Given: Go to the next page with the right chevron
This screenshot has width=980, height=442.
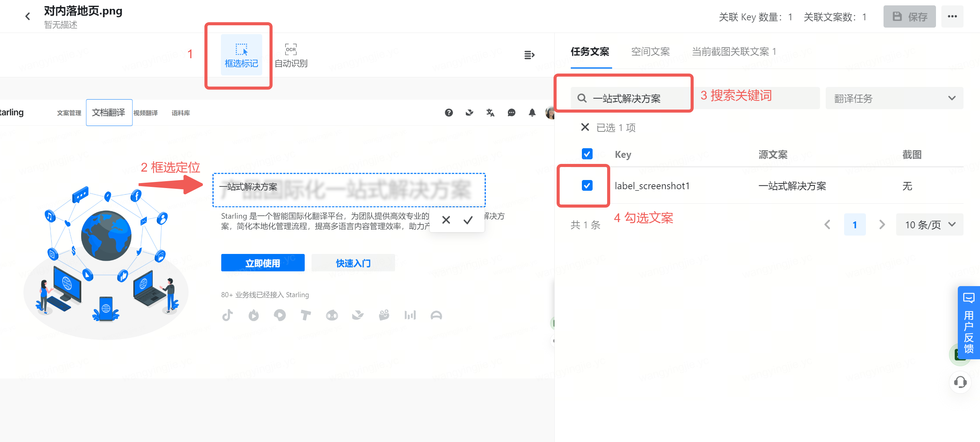Looking at the screenshot, I should 882,225.
